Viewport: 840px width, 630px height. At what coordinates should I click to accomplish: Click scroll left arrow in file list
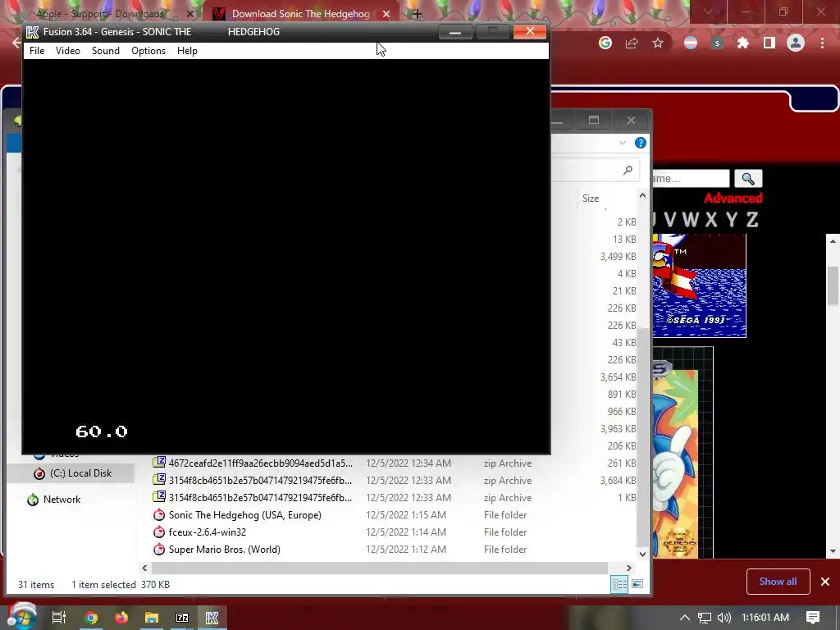(x=144, y=568)
